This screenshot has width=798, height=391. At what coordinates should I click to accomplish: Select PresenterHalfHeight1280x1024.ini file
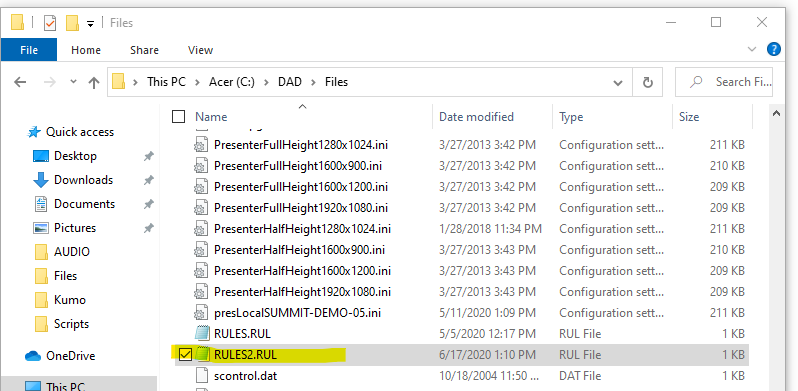[302, 229]
